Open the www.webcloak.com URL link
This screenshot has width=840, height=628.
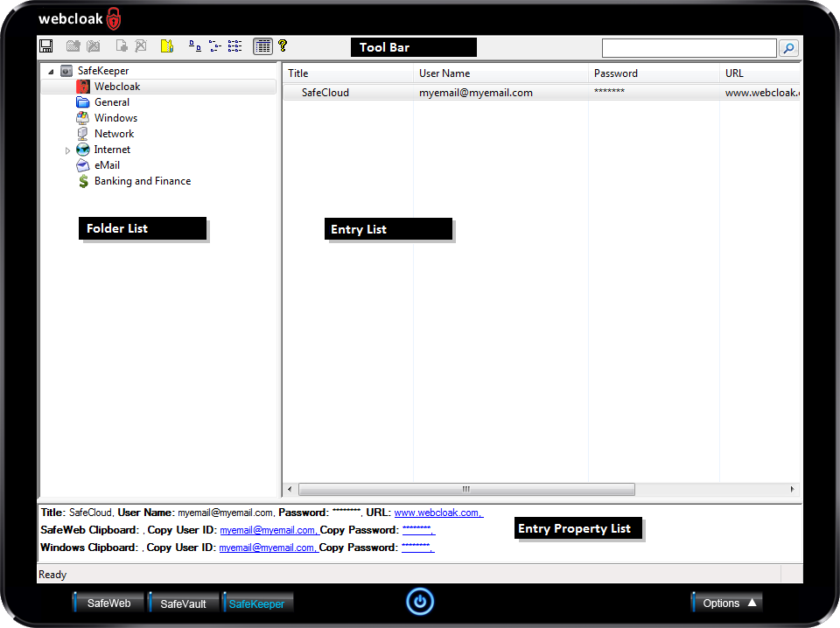(x=437, y=513)
